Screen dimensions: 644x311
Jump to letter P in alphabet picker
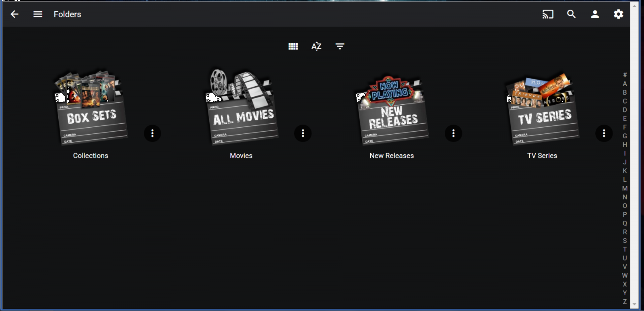coord(625,215)
